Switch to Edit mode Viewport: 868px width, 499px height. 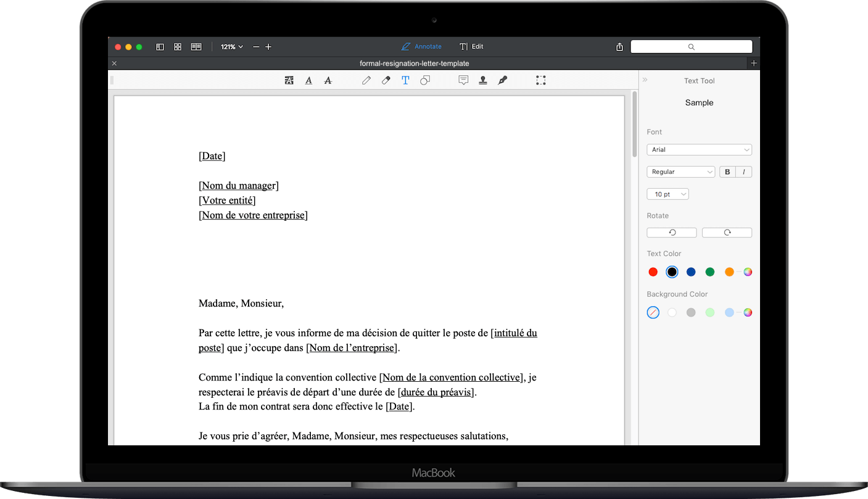471,47
